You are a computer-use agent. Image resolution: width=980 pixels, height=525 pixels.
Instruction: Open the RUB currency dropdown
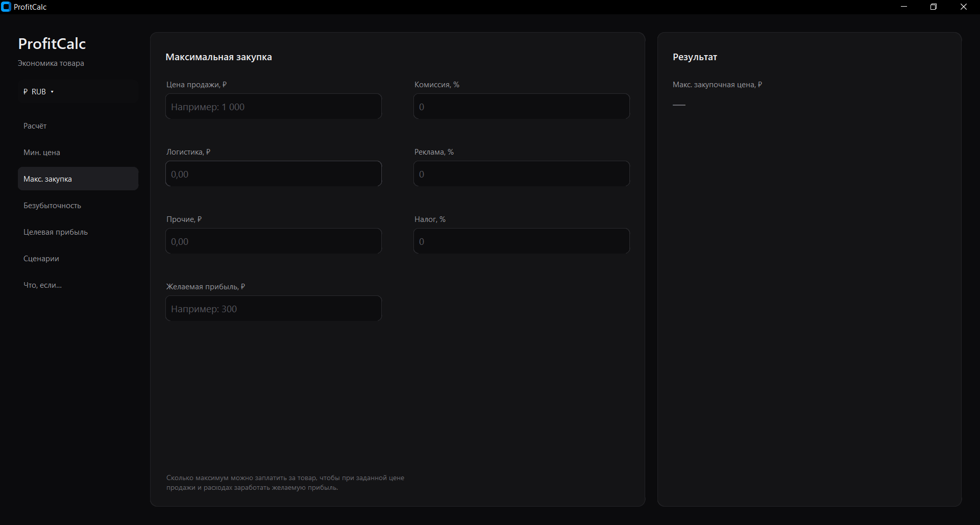pos(78,92)
